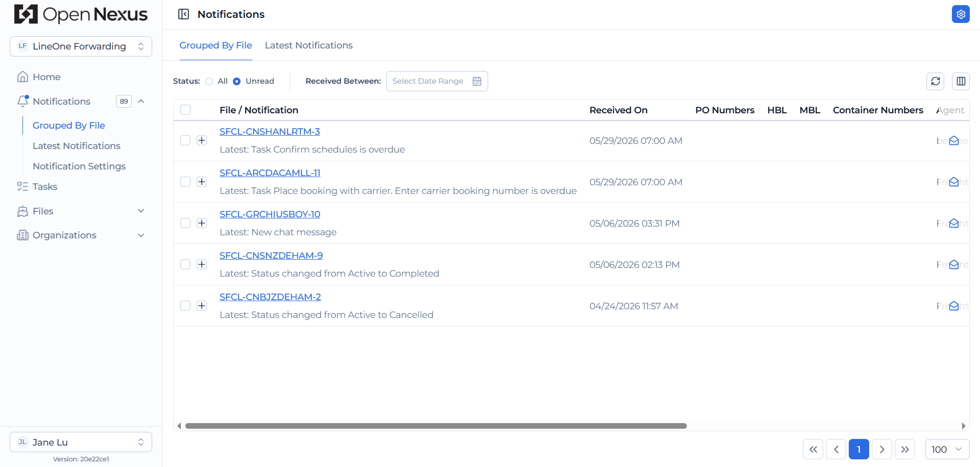This screenshot has width=980, height=467.
Task: Check the SFCL-CNSNZDEHAM-9 row checkbox
Action: click(185, 264)
